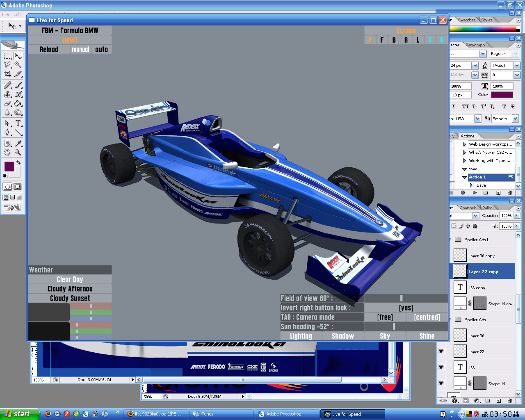Select the Polygonal Lasso tool

coord(7,65)
